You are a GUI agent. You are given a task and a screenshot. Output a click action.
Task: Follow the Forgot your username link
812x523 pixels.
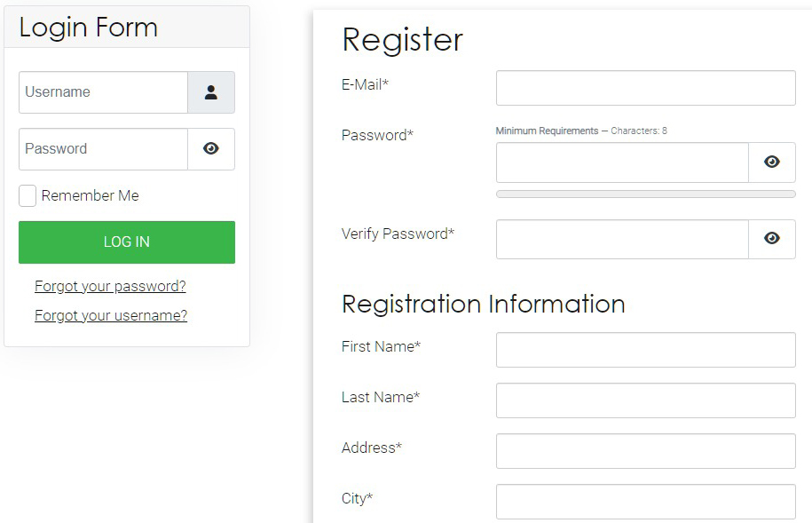[111, 315]
